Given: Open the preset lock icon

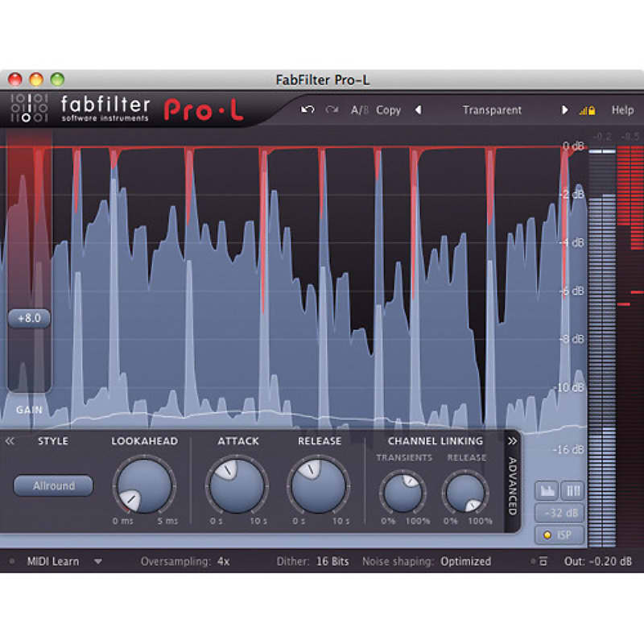Looking at the screenshot, I should [x=591, y=109].
